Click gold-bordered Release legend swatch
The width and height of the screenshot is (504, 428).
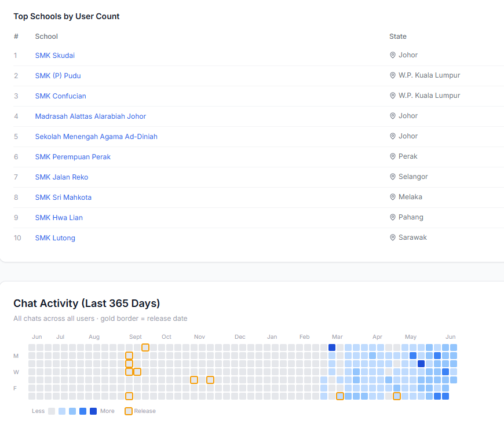coord(129,411)
